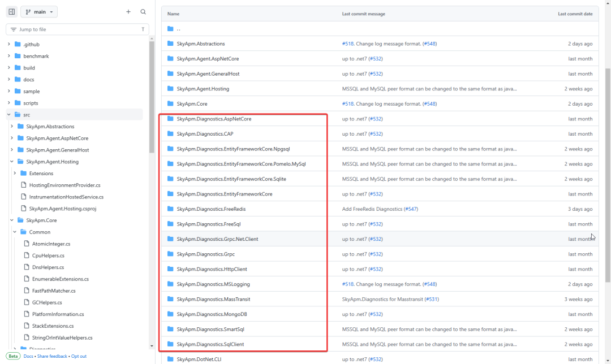Click the SkyApm.Diagnostics.MassTransit folder icon
The image size is (611, 364).
tap(170, 299)
